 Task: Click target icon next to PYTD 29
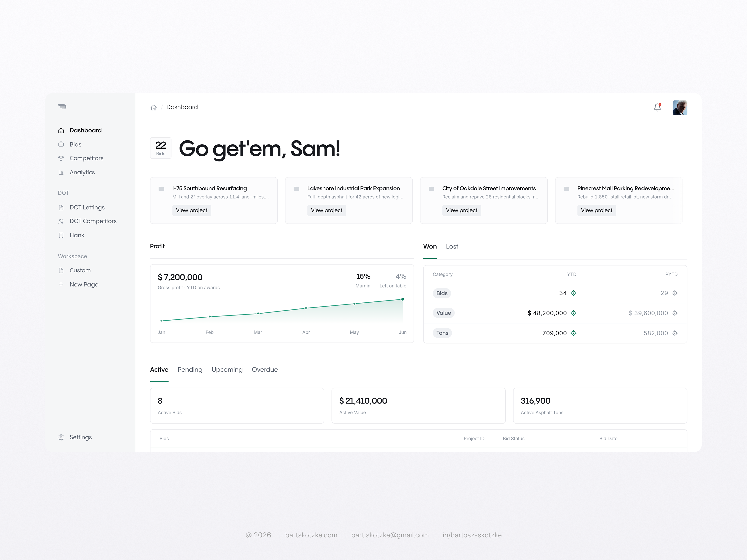[x=675, y=293]
